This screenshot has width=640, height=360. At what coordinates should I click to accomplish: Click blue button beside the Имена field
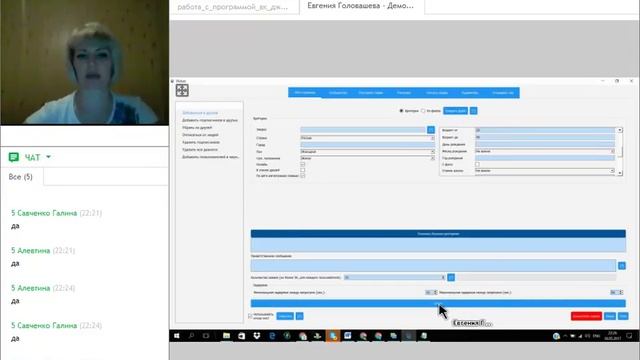click(x=431, y=129)
